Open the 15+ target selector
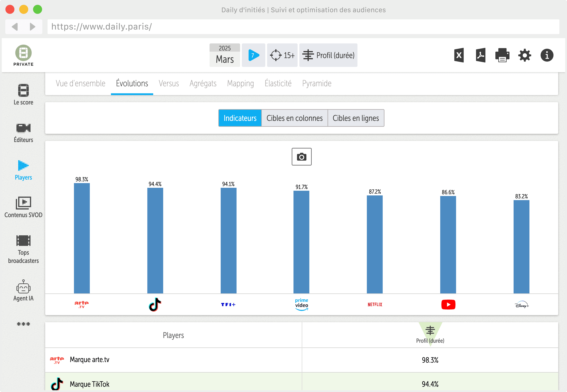The image size is (567, 392). coord(282,55)
